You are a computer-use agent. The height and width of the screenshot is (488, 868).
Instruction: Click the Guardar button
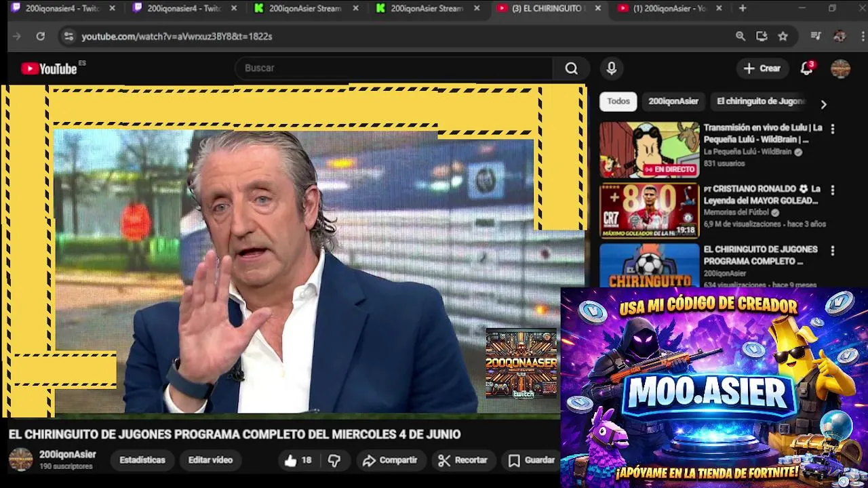click(x=532, y=460)
